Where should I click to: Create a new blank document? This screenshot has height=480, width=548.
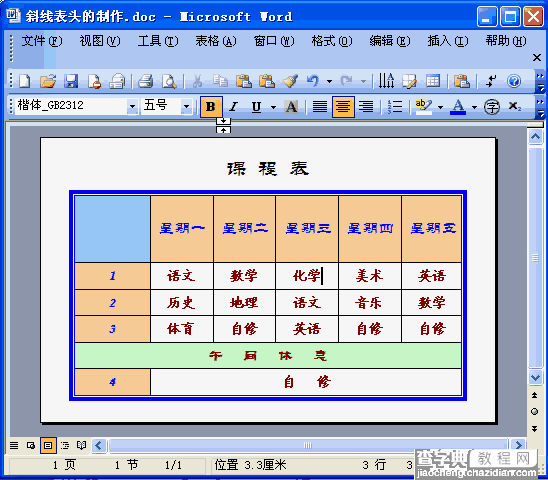[x=24, y=81]
